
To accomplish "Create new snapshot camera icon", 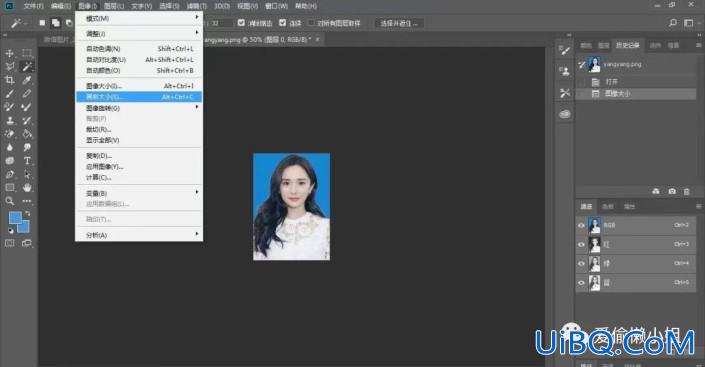I will 672,192.
